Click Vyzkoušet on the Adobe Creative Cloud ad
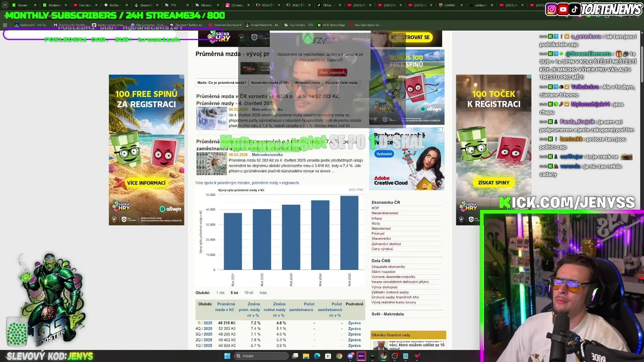The height and width of the screenshot is (362, 644). (384, 154)
